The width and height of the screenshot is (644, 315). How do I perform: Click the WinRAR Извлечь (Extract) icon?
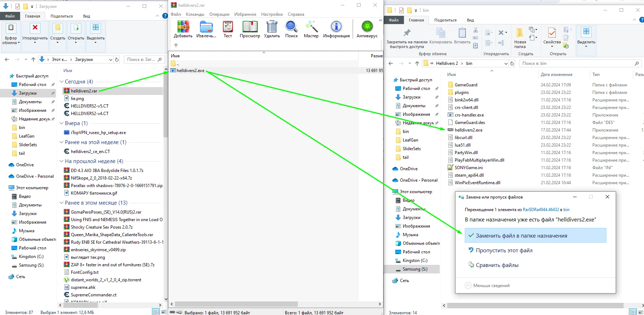206,29
